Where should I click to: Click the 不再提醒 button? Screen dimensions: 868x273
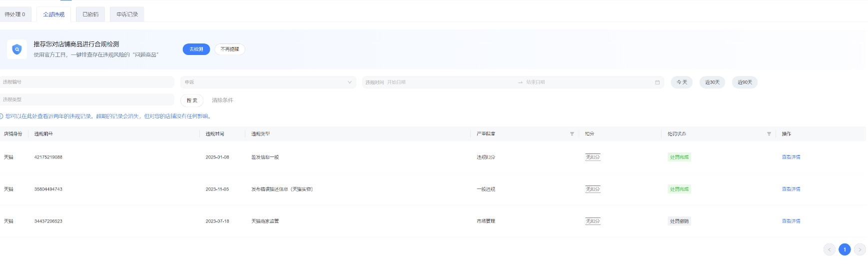(229, 49)
